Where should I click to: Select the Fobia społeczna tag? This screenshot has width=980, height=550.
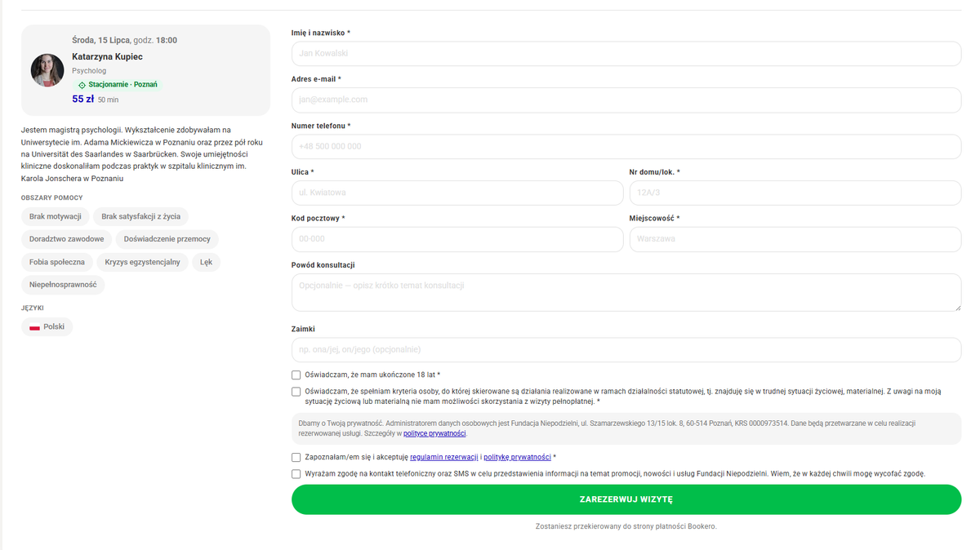[x=57, y=262]
